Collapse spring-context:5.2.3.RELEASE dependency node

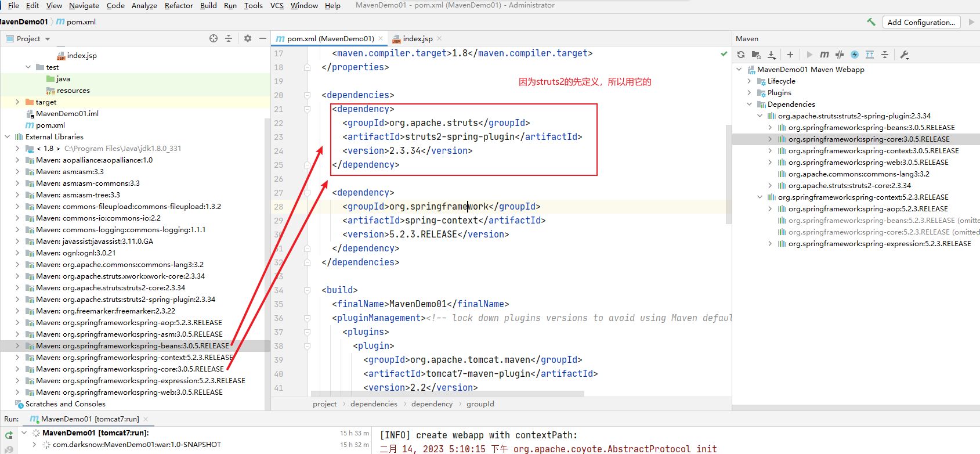[x=760, y=197]
